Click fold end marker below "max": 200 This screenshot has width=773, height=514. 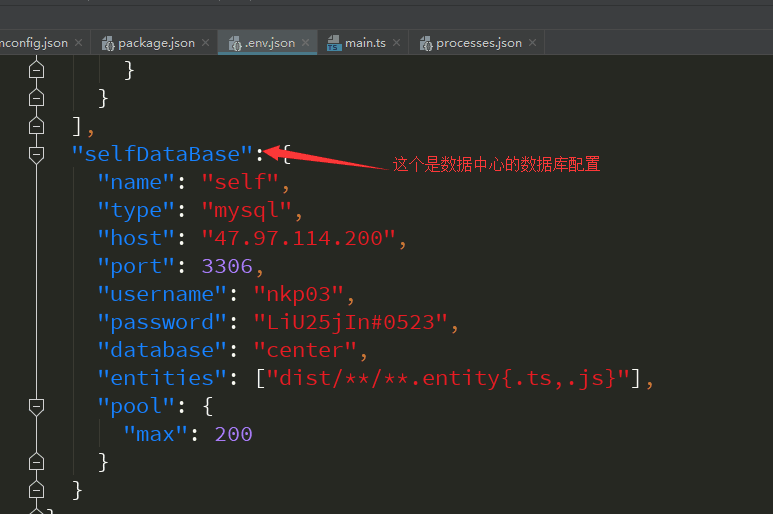(x=37, y=462)
